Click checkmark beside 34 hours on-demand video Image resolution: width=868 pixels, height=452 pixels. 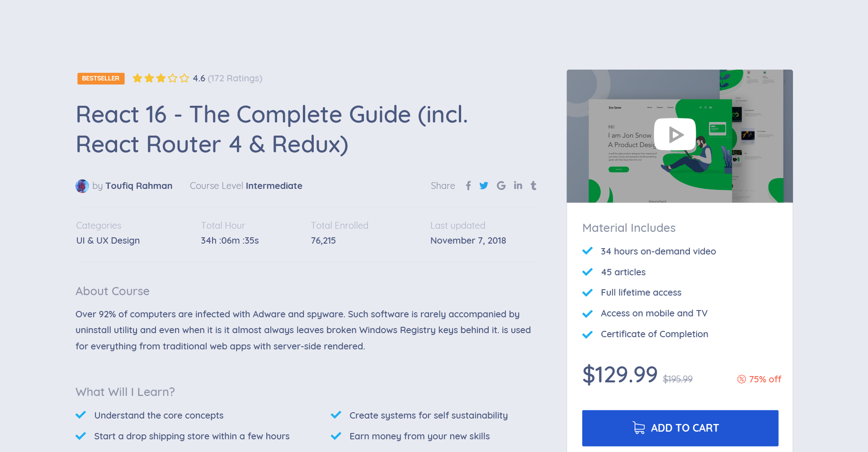587,251
